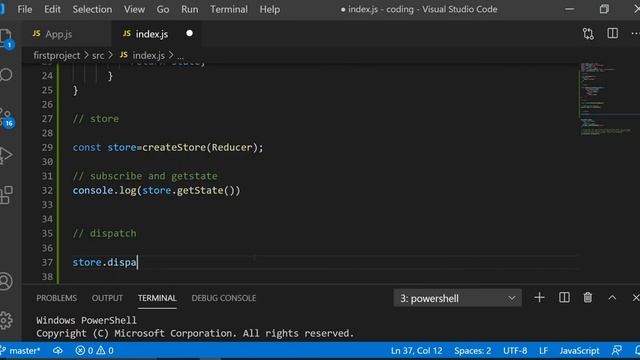Click src folder in the breadcrumb
The width and height of the screenshot is (640, 360).
98,55
